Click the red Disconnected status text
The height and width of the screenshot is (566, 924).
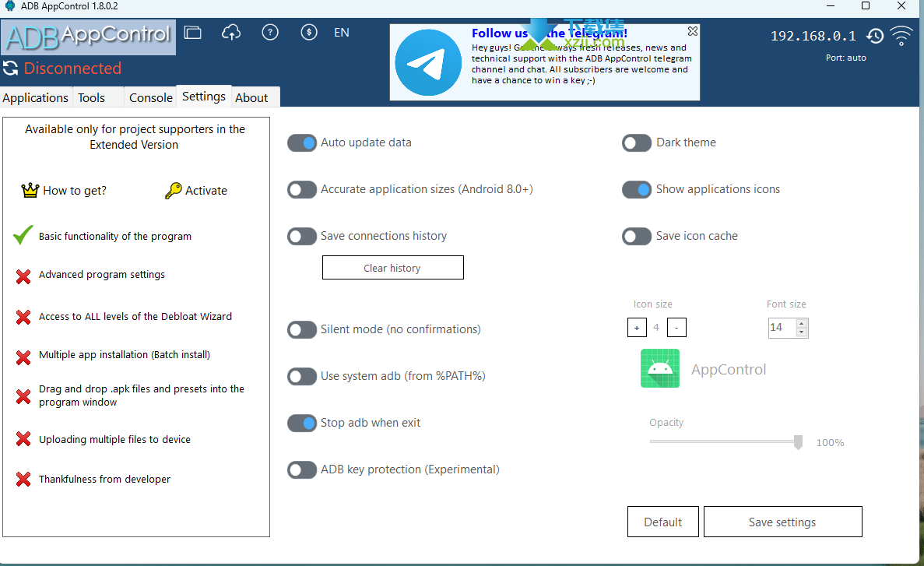tap(72, 69)
